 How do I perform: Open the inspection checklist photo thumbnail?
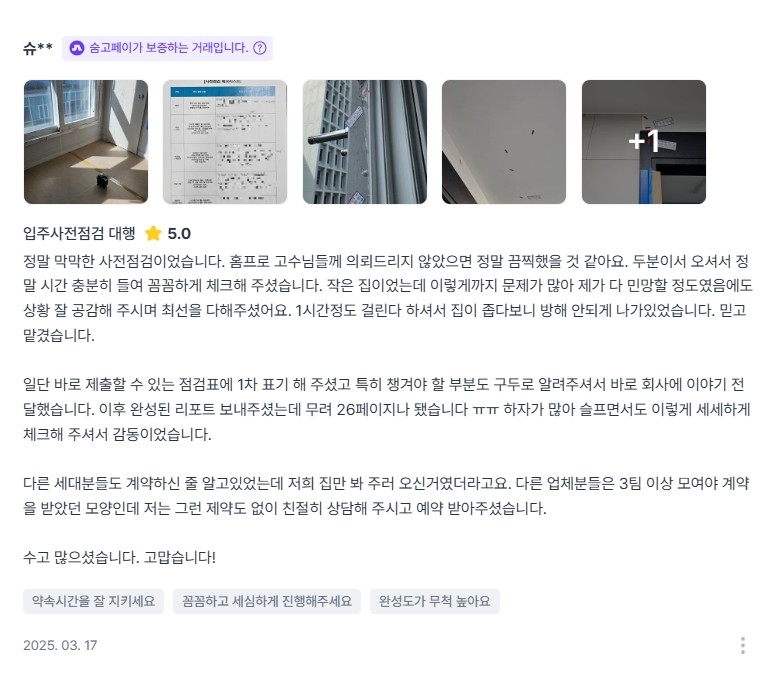(225, 142)
